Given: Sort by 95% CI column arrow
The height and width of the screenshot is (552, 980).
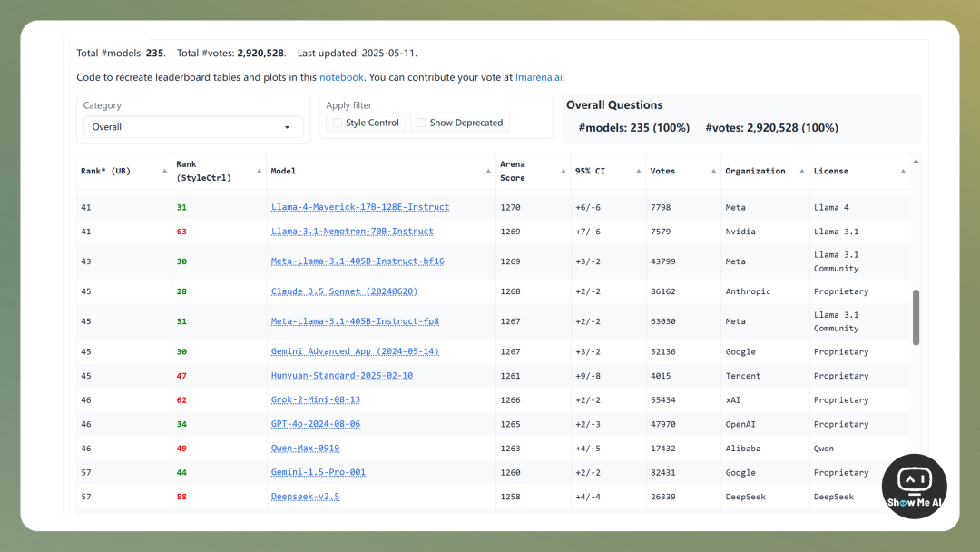Looking at the screenshot, I should click(638, 171).
